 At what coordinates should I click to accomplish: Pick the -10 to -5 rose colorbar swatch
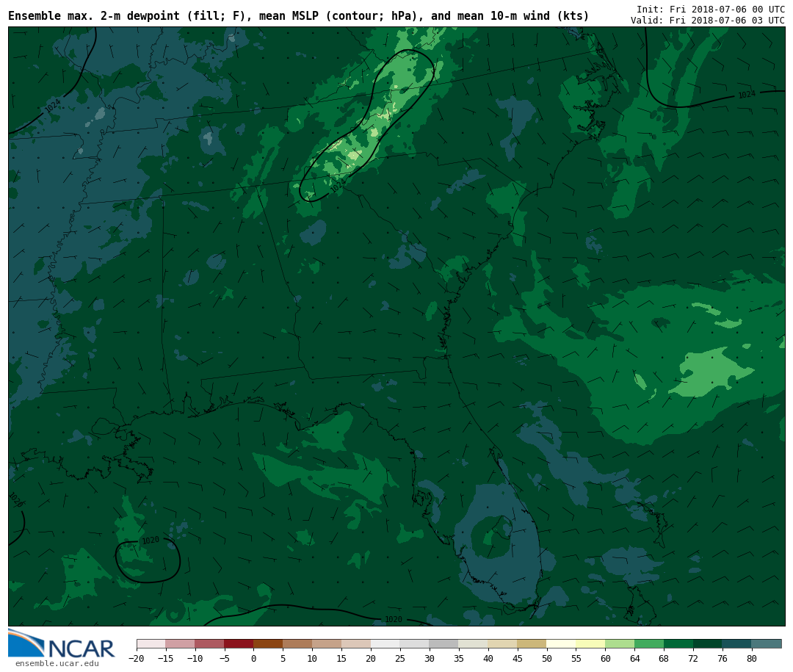coord(209,643)
